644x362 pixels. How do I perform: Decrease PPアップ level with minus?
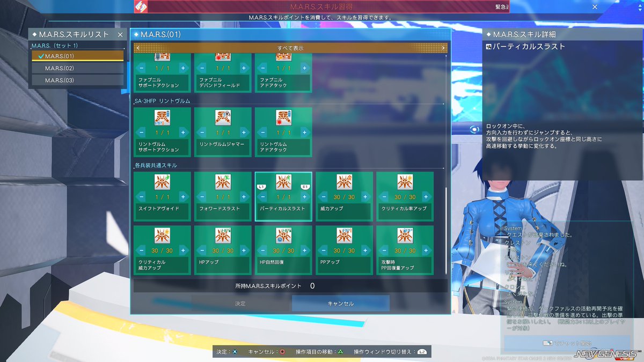point(324,250)
